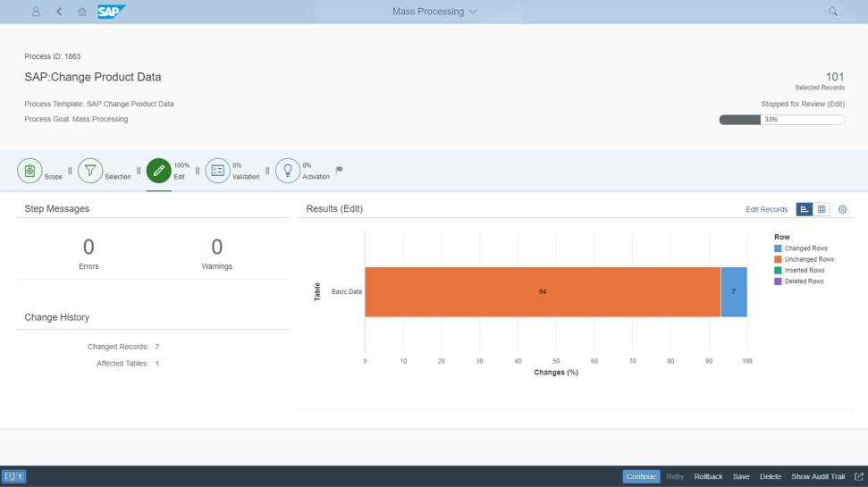This screenshot has width=868, height=487.
Task: Click the Changed Rows legend swatch
Action: [x=778, y=248]
